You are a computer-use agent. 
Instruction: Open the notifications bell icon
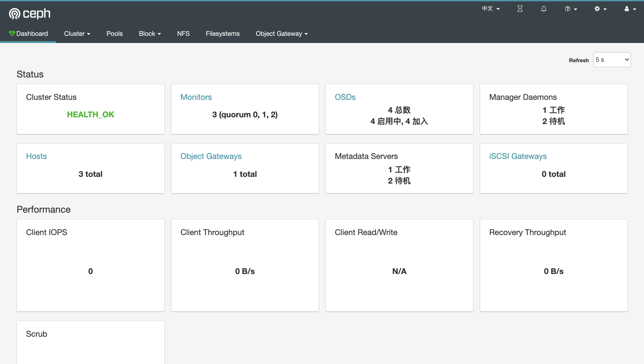pos(544,9)
